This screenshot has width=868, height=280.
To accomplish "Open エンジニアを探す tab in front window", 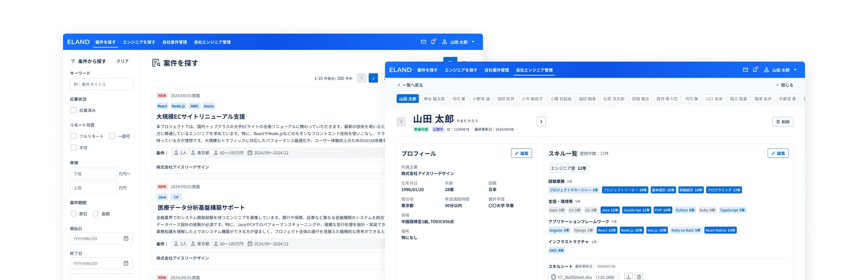I will click(x=461, y=70).
